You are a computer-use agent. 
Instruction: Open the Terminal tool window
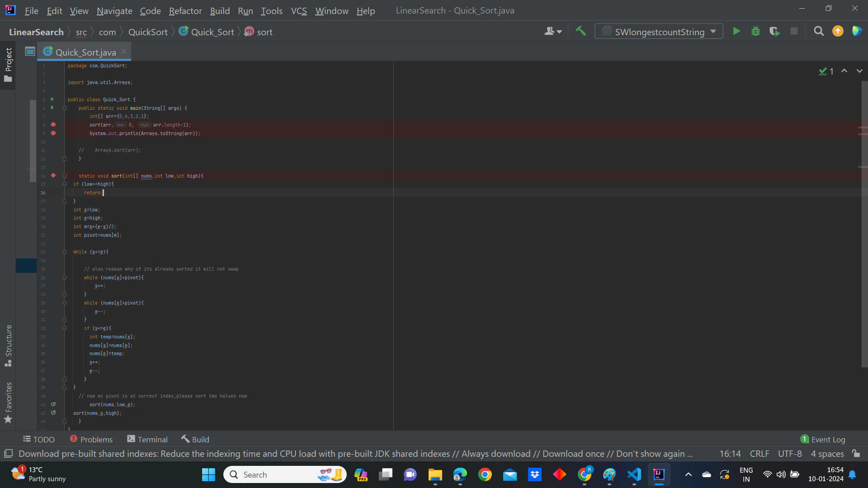click(x=147, y=439)
